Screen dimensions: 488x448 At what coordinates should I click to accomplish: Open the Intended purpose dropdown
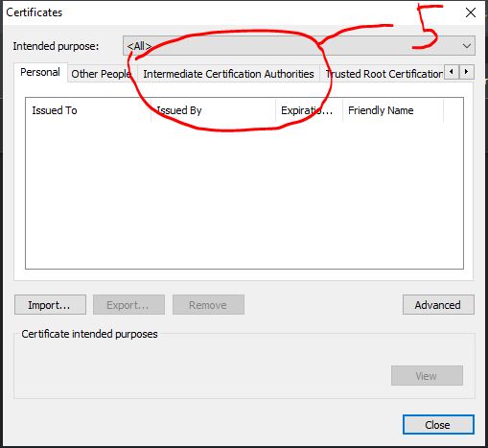299,46
